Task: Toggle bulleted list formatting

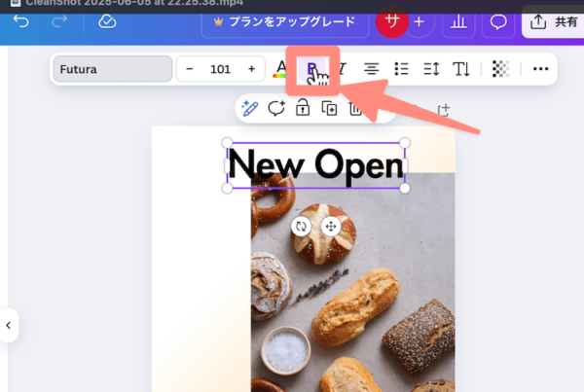Action: click(x=401, y=69)
